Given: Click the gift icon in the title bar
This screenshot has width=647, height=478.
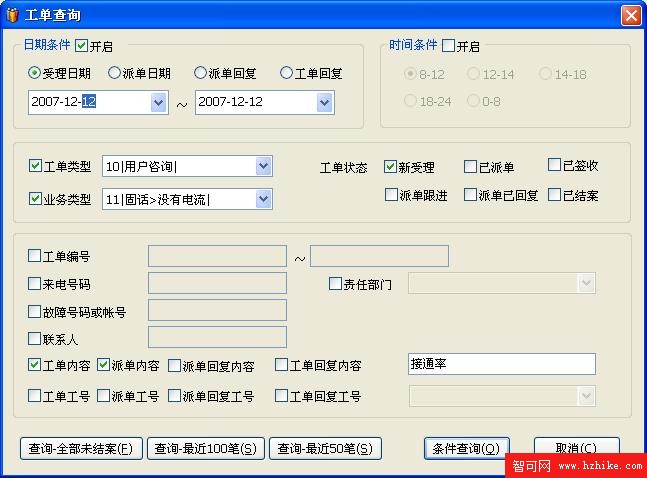Looking at the screenshot, I should (12, 15).
